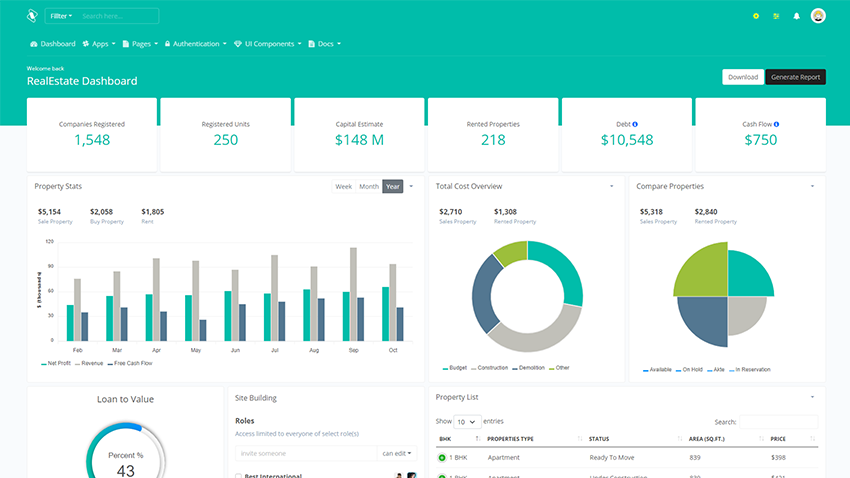The image size is (850, 478).
Task: Open the Filter dropdown in the search bar
Action: click(61, 16)
